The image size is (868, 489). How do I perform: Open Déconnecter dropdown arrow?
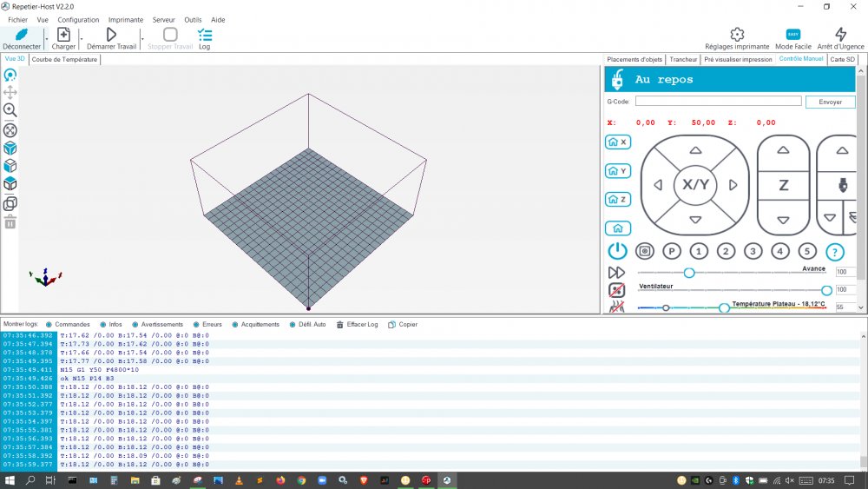tap(47, 39)
